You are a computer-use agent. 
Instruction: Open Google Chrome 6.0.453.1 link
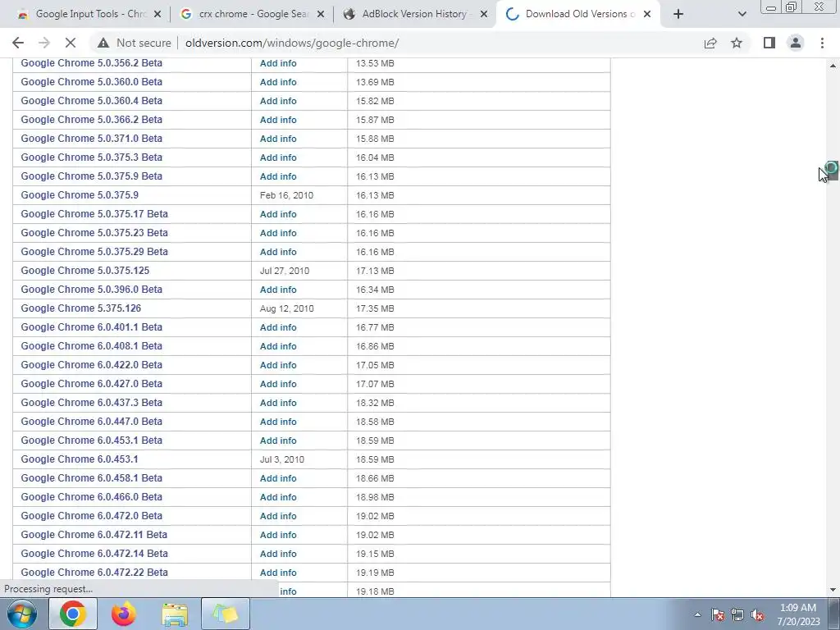tap(80, 459)
